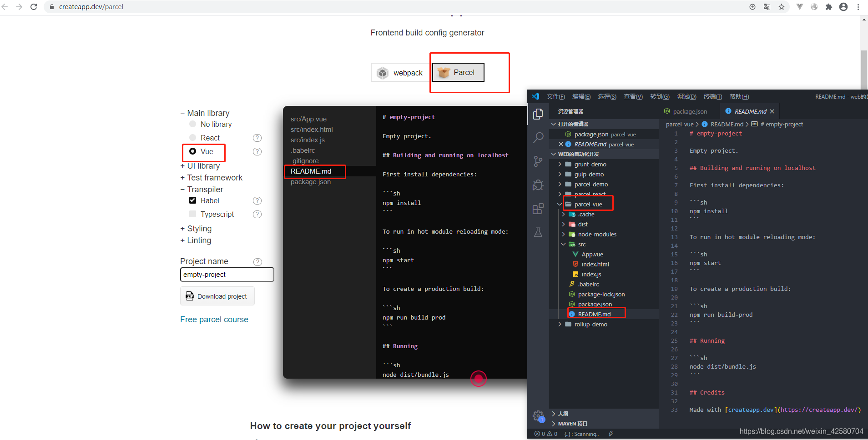Collapse the Transpiler section

[x=202, y=190]
